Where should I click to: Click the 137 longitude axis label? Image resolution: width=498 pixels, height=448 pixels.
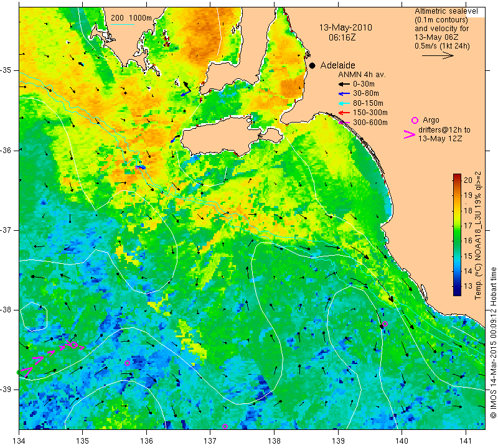pyautogui.click(x=210, y=441)
